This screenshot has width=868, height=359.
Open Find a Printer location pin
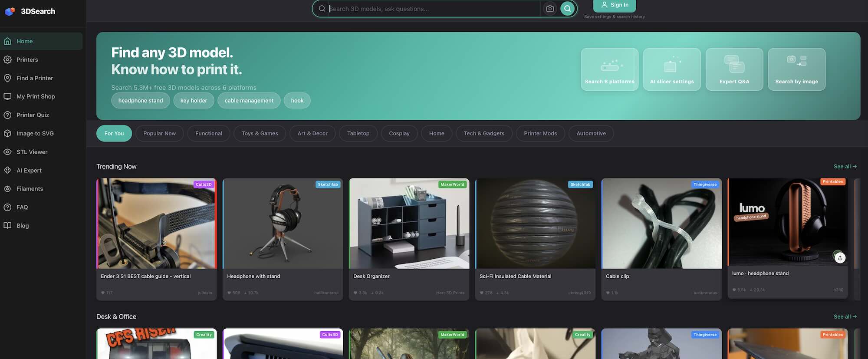7,78
